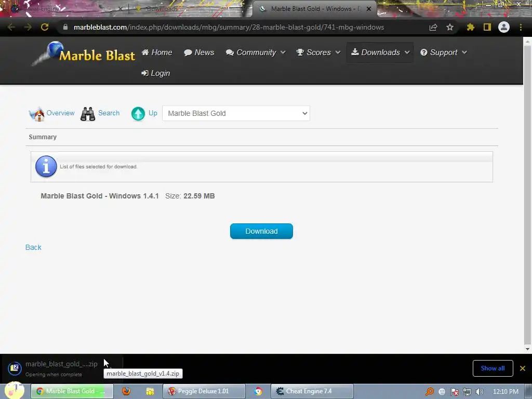This screenshot has width=532, height=399.
Task: Open the Chrome icon in taskbar
Action: pyautogui.click(x=258, y=391)
